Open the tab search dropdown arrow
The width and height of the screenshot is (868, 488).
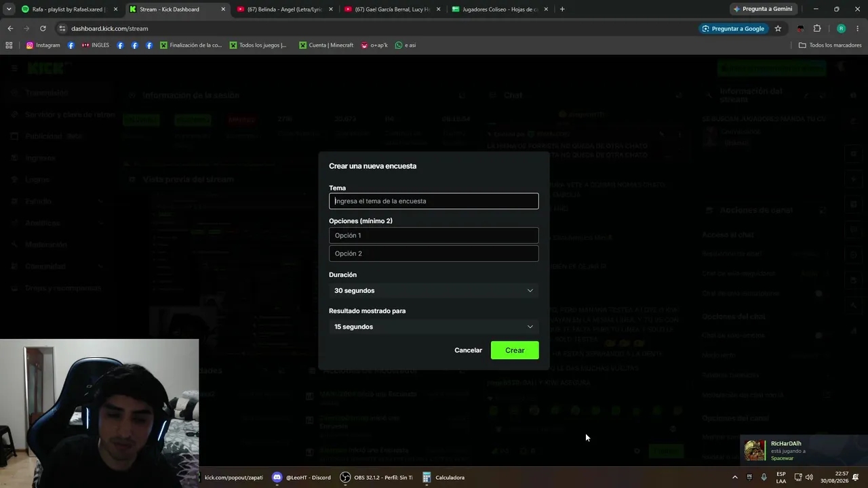tap(9, 9)
